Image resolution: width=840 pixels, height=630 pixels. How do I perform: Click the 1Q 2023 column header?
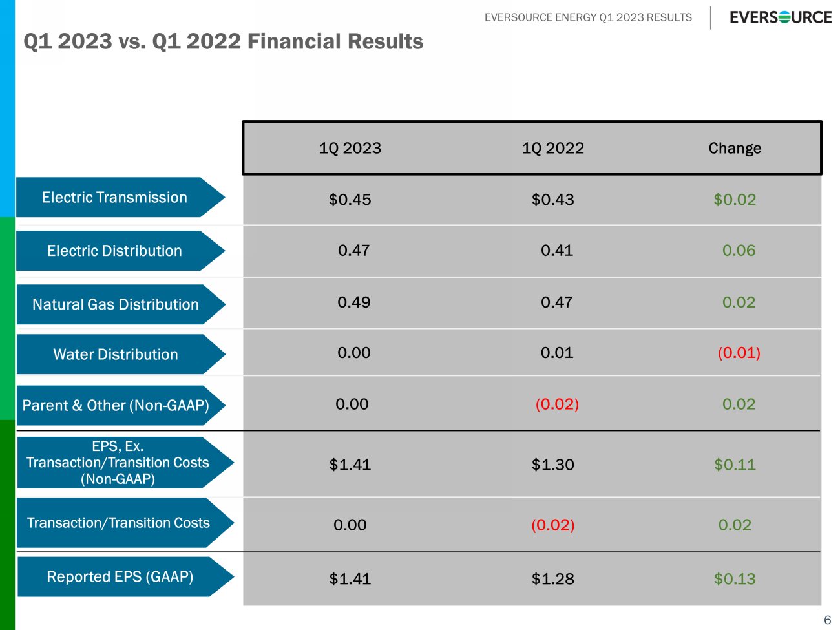coord(350,149)
